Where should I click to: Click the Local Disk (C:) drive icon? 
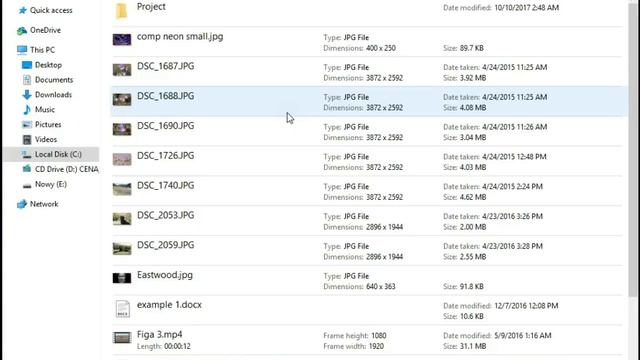click(27, 154)
